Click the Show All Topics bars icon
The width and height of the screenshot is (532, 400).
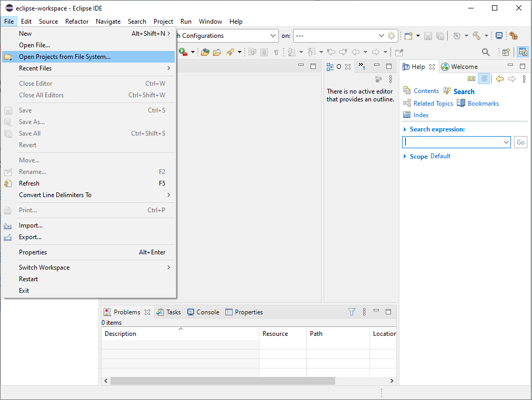tap(471, 79)
